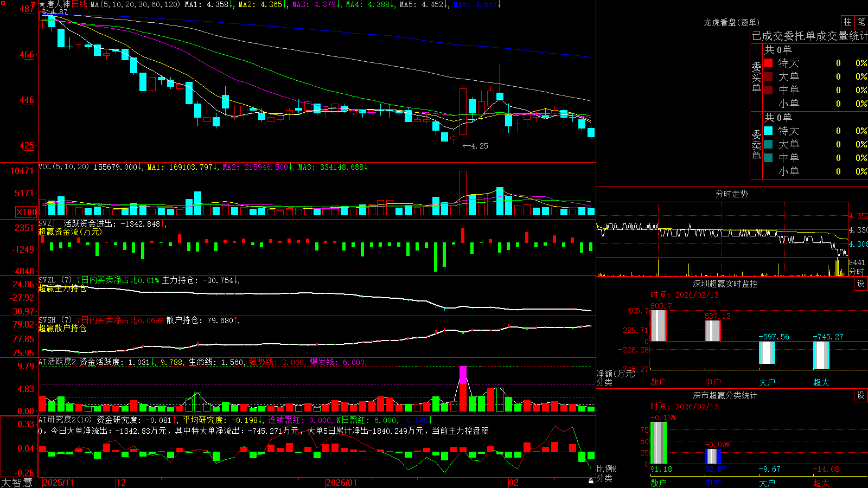Viewport: 868px width, 488px height.
Task: Click the 龙虎看盘(逐单) panel title
Action: 731,22
